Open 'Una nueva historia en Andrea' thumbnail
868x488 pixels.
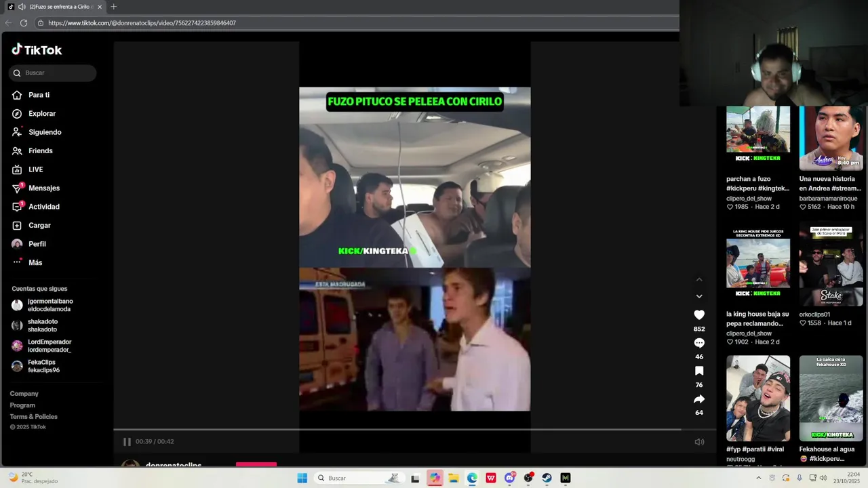pos(831,138)
